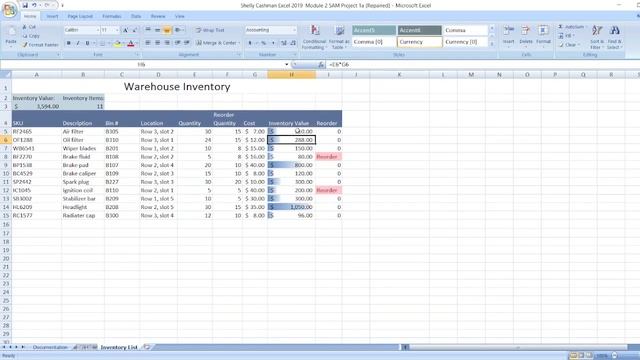Expand the Cell Styles gallery
The image size is (640, 360).
[x=492, y=44]
